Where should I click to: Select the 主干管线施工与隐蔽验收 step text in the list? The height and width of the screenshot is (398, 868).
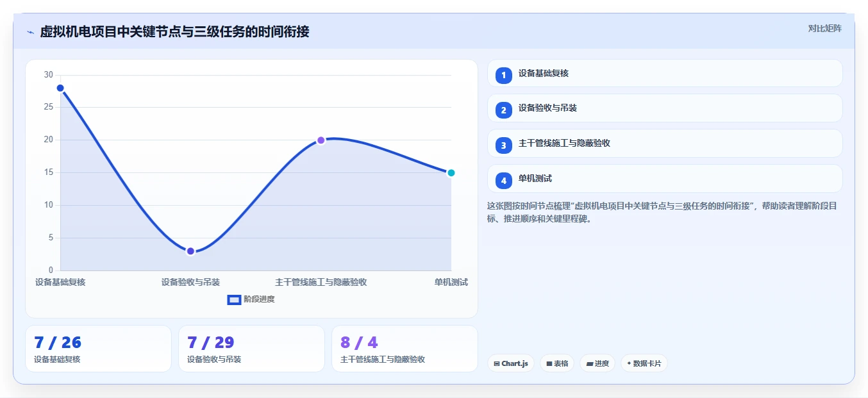[564, 143]
